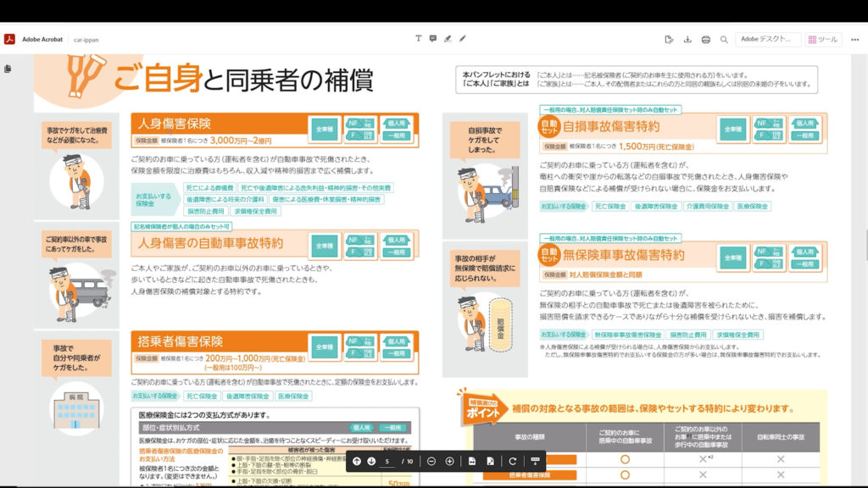Go to the next page using down arrow

point(371,461)
